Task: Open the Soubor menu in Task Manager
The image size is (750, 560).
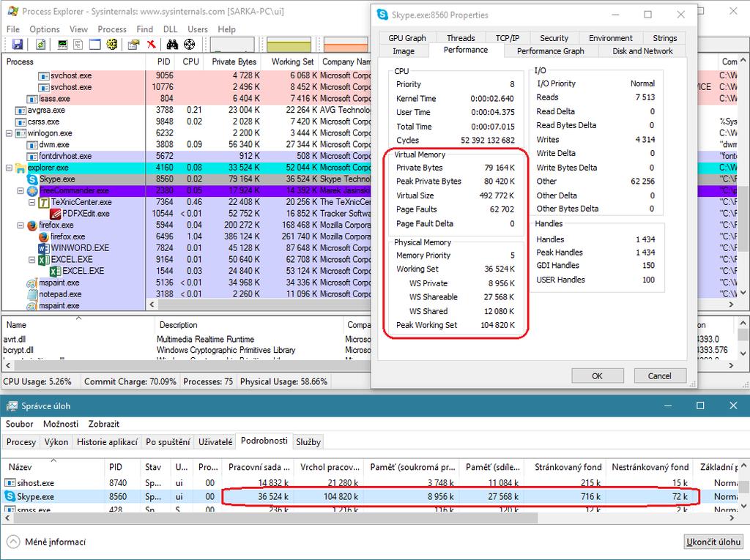Action: pos(19,424)
